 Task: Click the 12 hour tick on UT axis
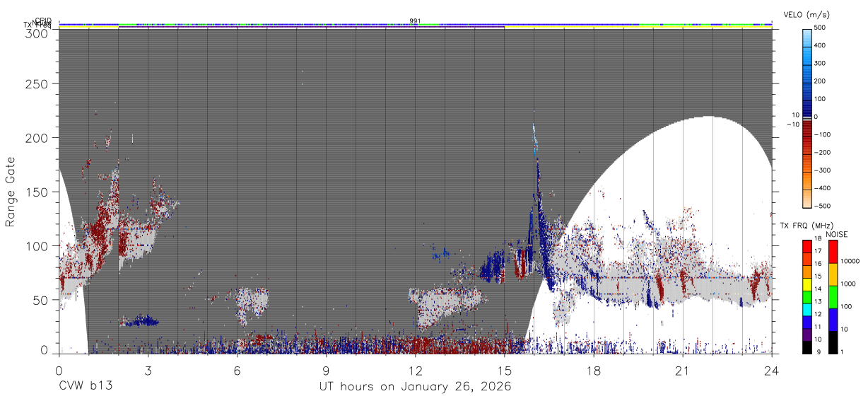coord(415,371)
